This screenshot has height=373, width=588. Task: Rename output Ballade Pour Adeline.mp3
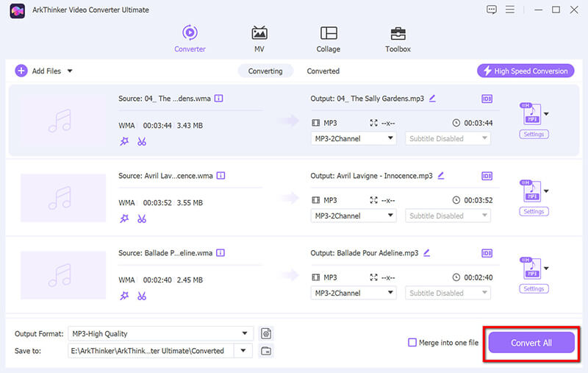click(427, 252)
